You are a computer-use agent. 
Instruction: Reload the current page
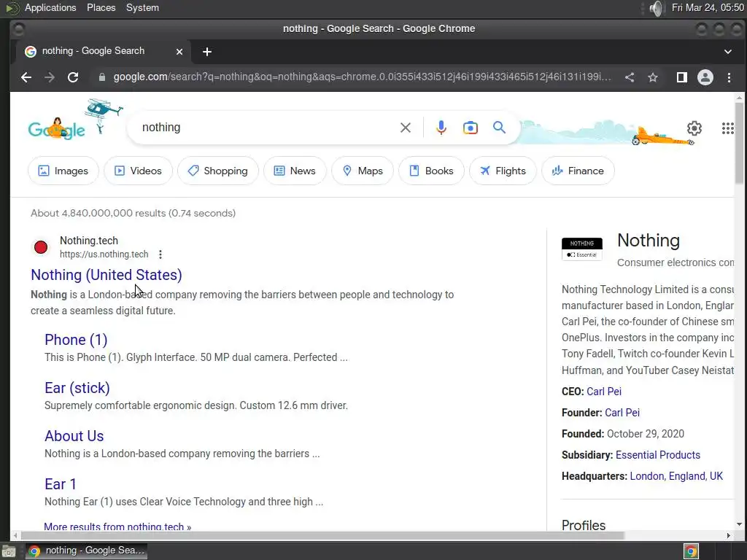pos(73,77)
